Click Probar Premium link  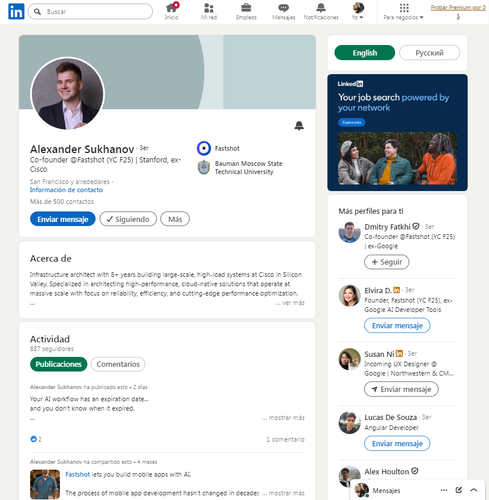click(458, 11)
